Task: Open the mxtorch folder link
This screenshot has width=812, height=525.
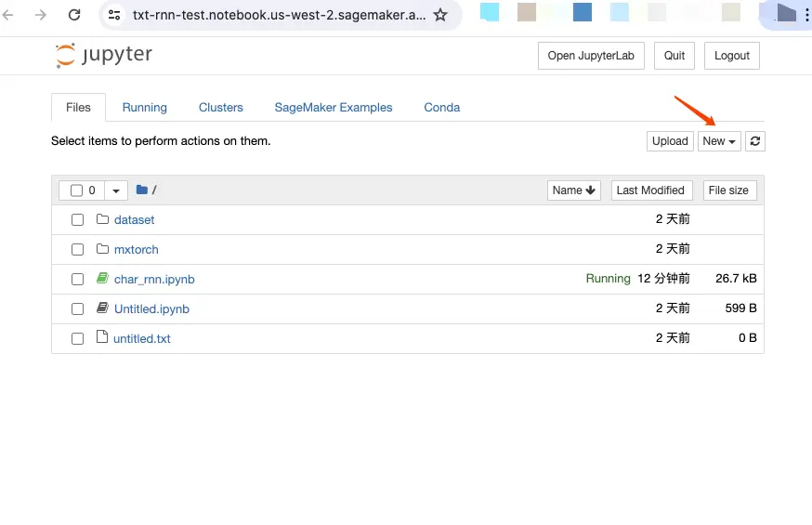Action: (x=137, y=250)
